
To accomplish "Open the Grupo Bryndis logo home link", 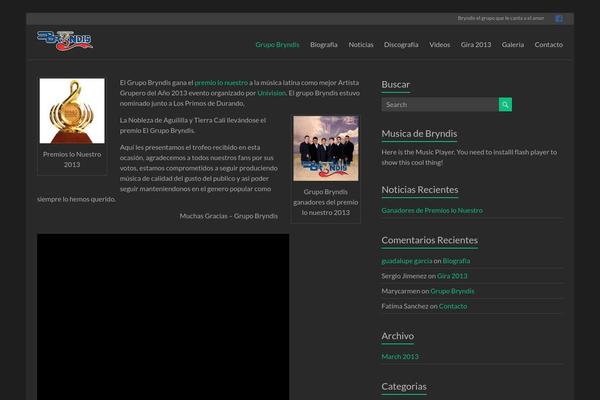I will click(65, 41).
